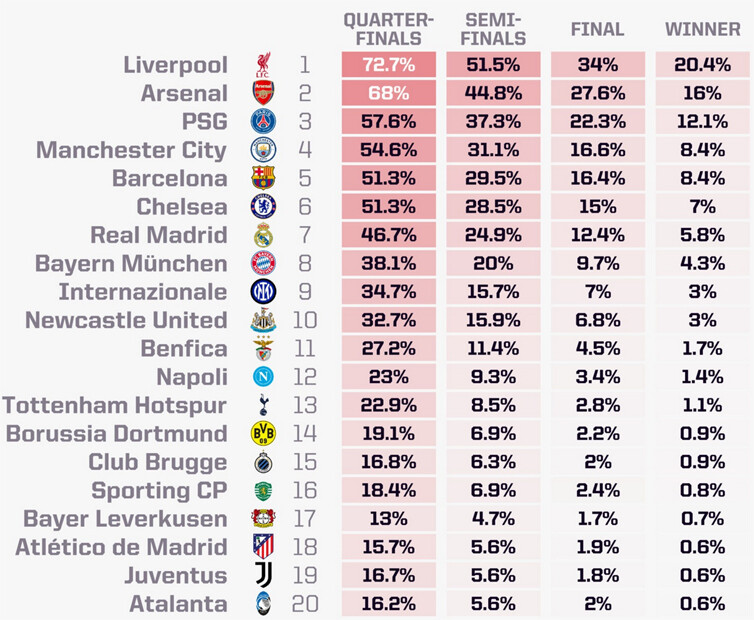This screenshot has height=620, width=754.
Task: Click the Borussia Dortmund BVB logo
Action: (263, 433)
